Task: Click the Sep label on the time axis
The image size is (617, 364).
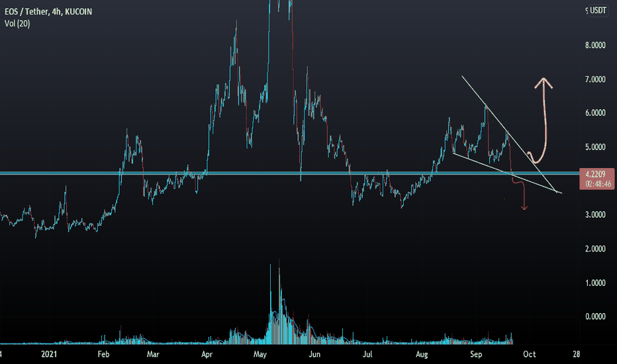Action: [476, 354]
